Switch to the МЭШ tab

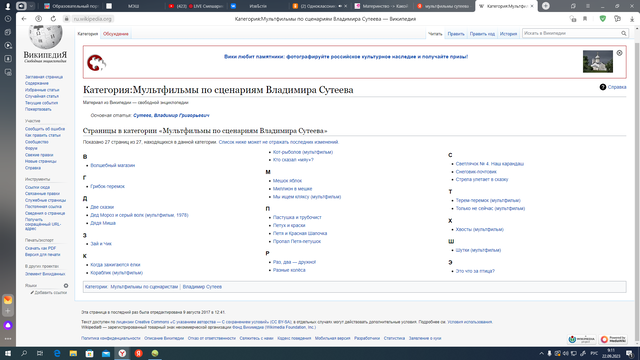click(x=133, y=6)
